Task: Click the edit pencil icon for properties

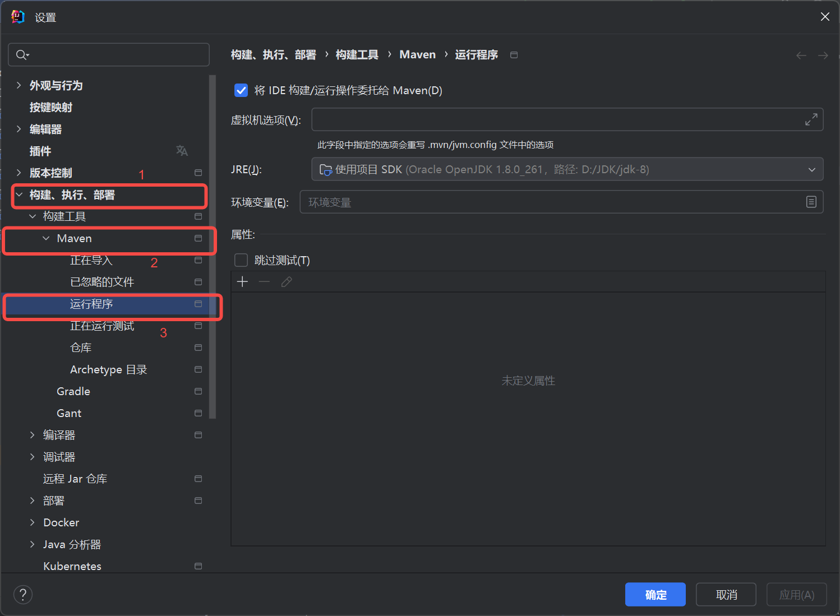Action: pyautogui.click(x=287, y=281)
